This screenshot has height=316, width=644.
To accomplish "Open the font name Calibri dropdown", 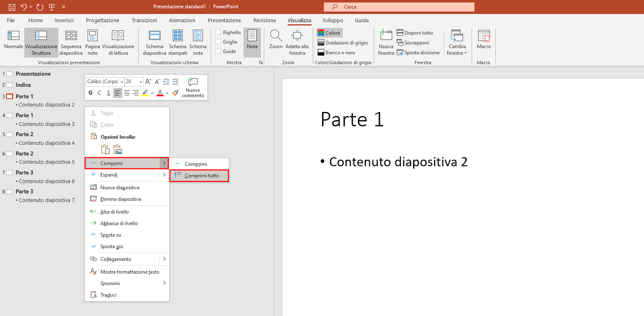I will [x=122, y=81].
